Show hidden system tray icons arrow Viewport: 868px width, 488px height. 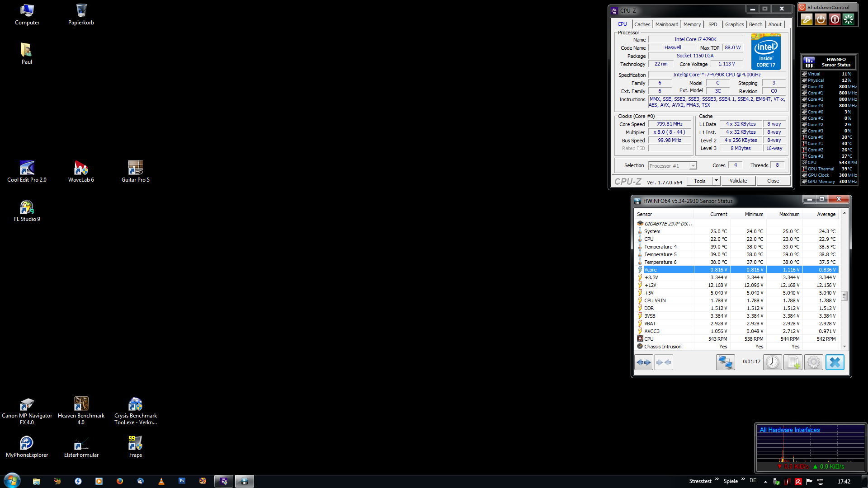[765, 481]
